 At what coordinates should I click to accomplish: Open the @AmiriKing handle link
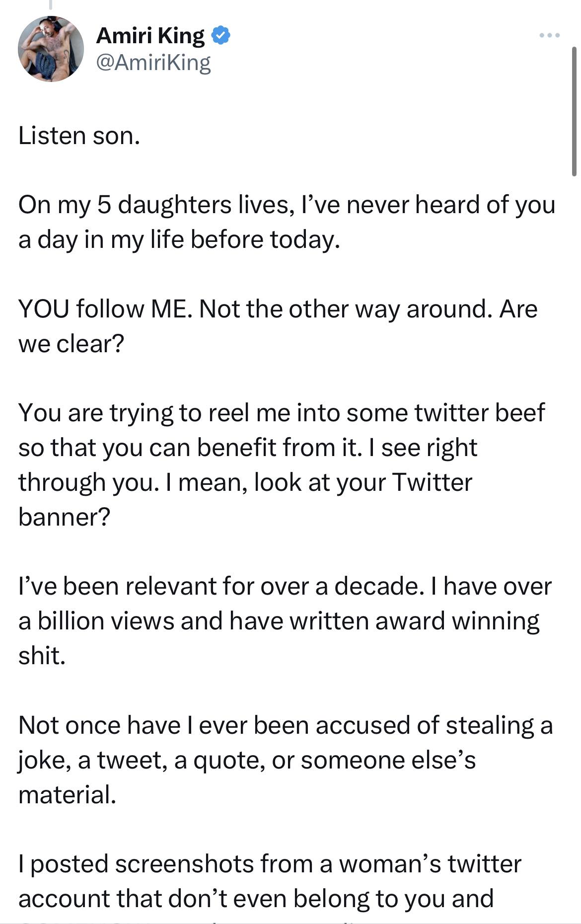tap(153, 62)
